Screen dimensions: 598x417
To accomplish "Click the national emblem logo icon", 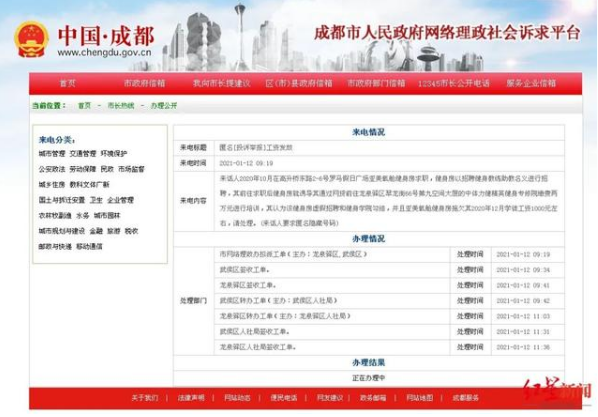I will pos(31,40).
